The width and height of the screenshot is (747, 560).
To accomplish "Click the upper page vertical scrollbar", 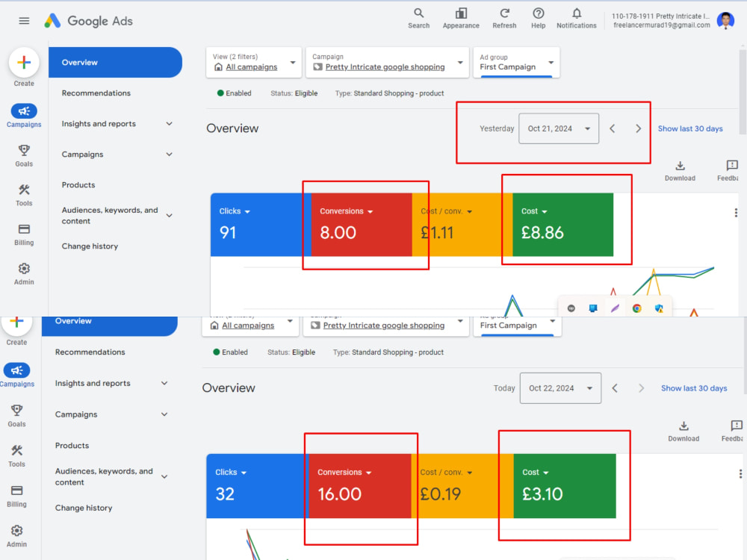I will 743,90.
